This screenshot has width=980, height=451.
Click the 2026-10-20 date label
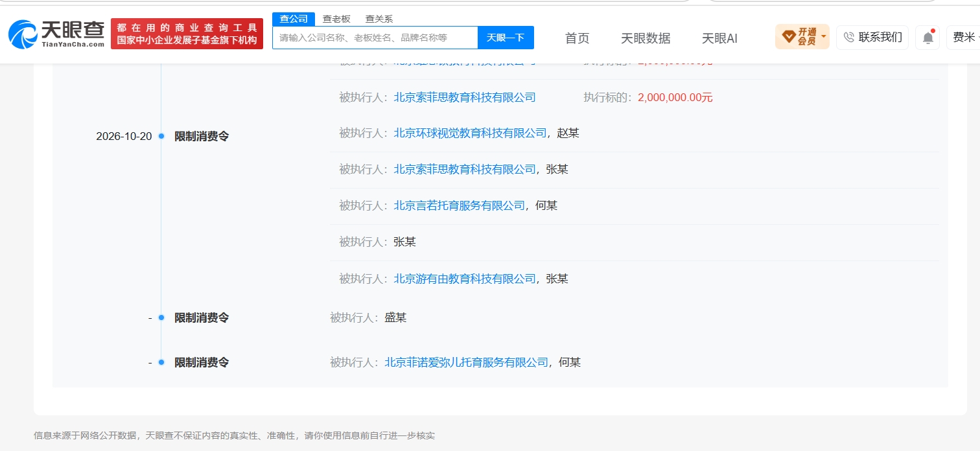pos(124,136)
